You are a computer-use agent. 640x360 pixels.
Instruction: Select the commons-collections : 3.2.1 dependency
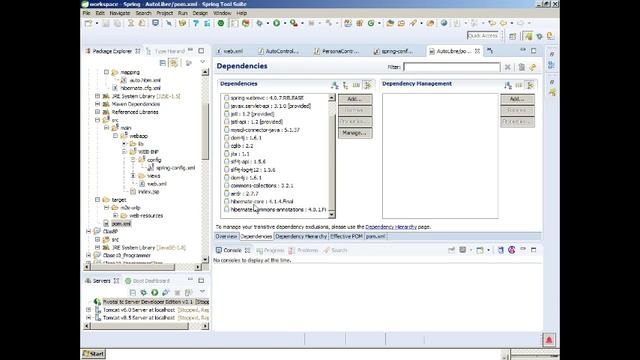(262, 186)
